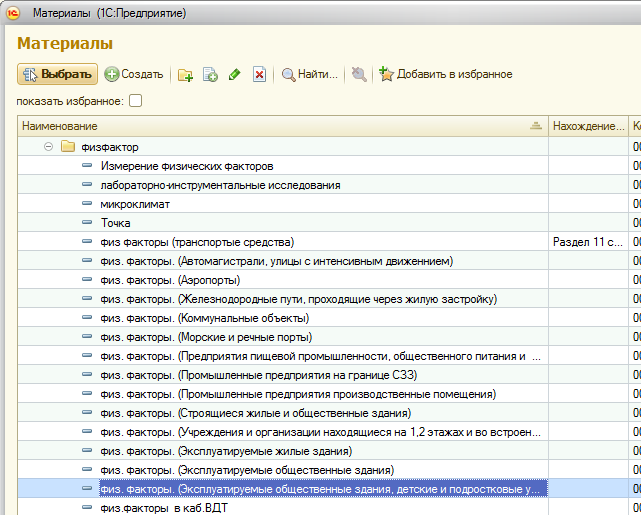Screen dimensions: 641x515
Task: Click the Выбрать button
Action: [57, 74]
